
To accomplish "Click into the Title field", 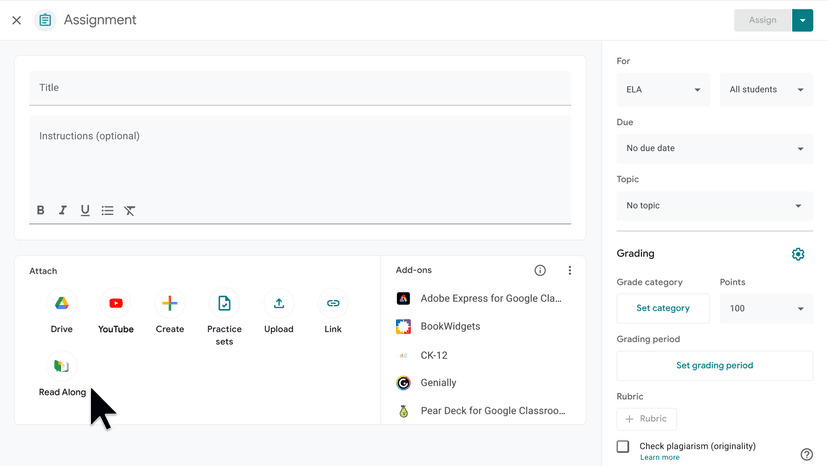I will pyautogui.click(x=300, y=88).
